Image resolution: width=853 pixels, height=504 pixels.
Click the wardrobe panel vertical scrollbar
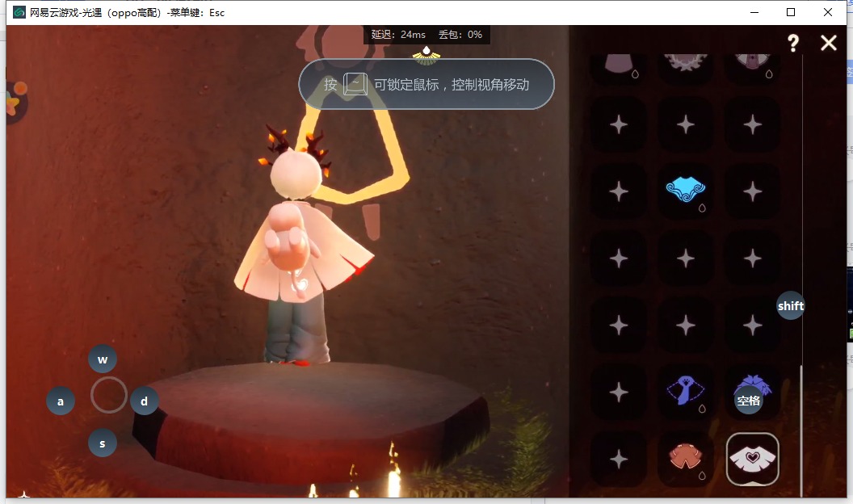801,430
